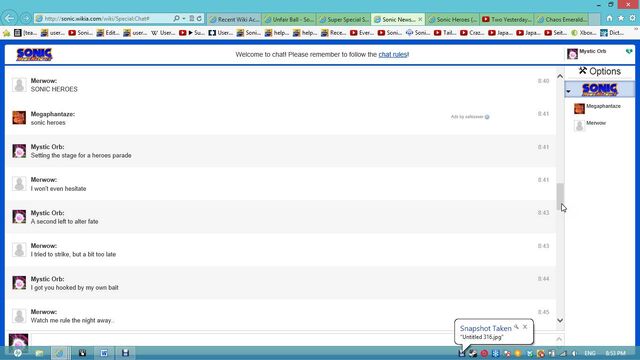Open the Word taskbar icon
This screenshot has width=640, height=360.
(x=104, y=353)
